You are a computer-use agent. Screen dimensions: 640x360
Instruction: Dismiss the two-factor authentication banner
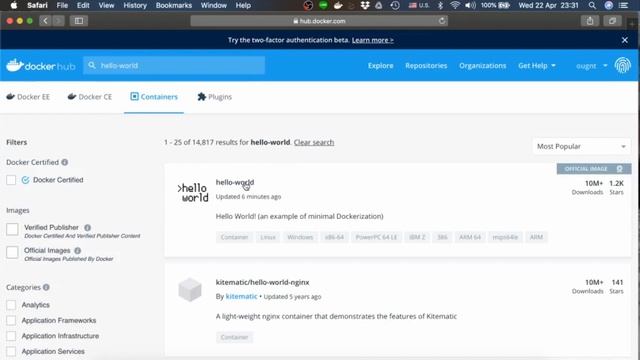tap(624, 40)
